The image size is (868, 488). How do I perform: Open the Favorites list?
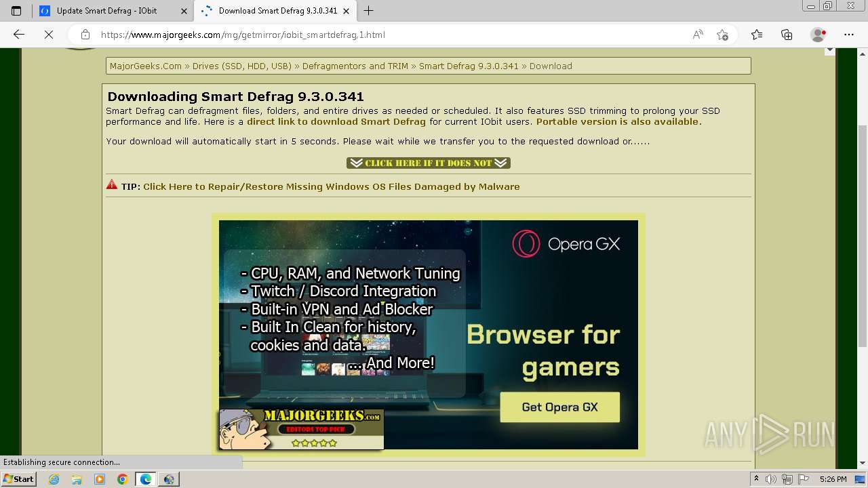757,35
